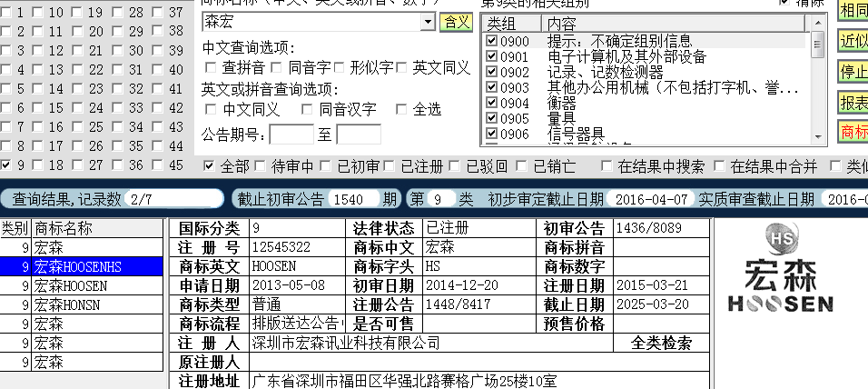
Task: Check class 42 checkbox
Action: (158, 107)
